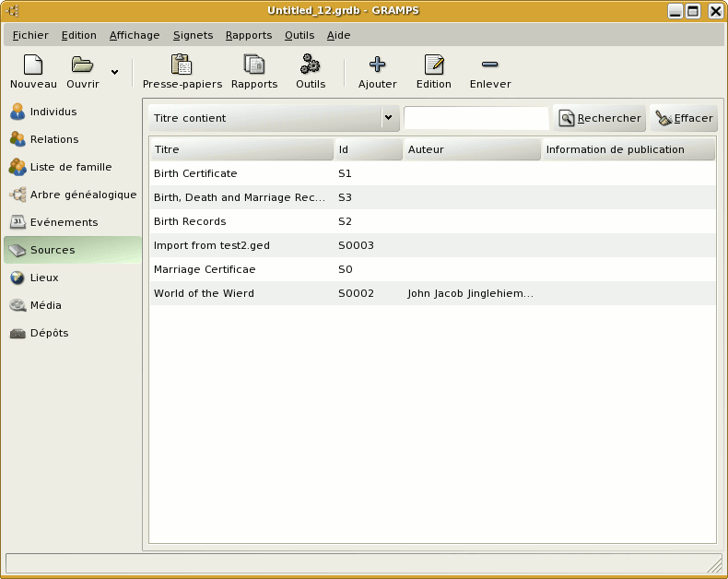Select the 'Birth Certificate' source row

tap(195, 173)
